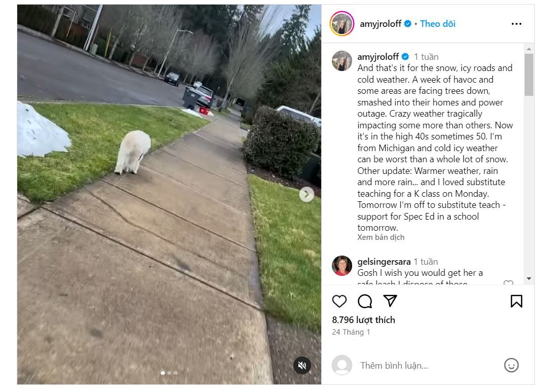Click the 8.796 lượt thích likes count
Image resolution: width=547 pixels, height=392 pixels.
(363, 320)
